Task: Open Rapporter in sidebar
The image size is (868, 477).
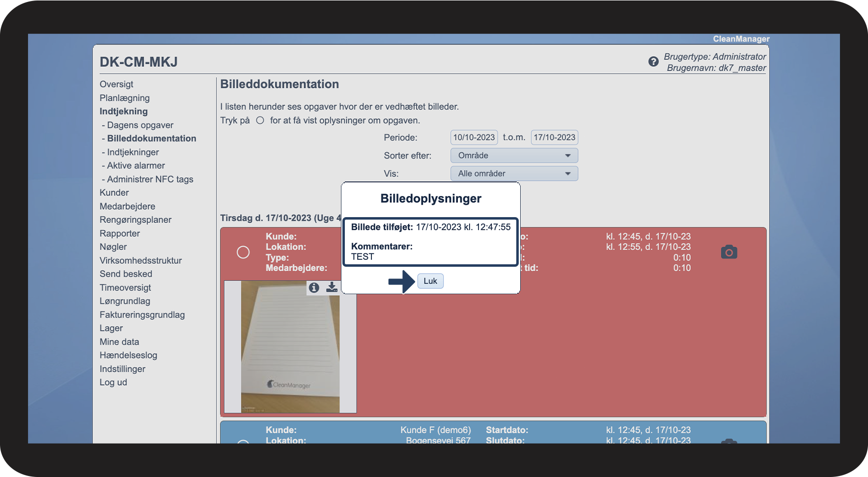Action: (120, 233)
